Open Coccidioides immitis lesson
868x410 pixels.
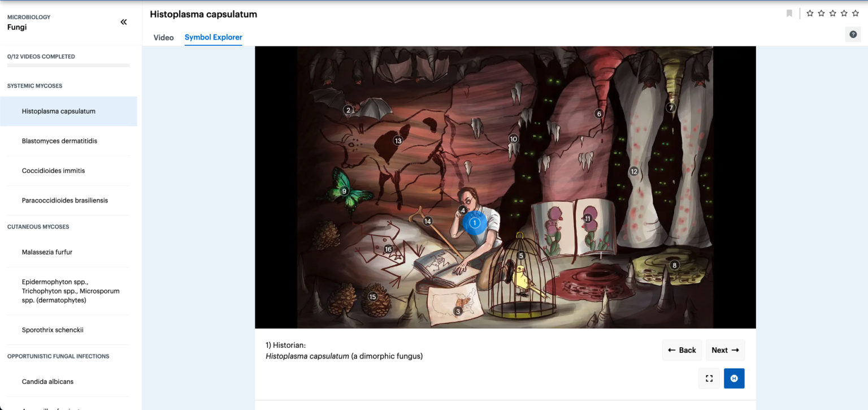pyautogui.click(x=53, y=171)
